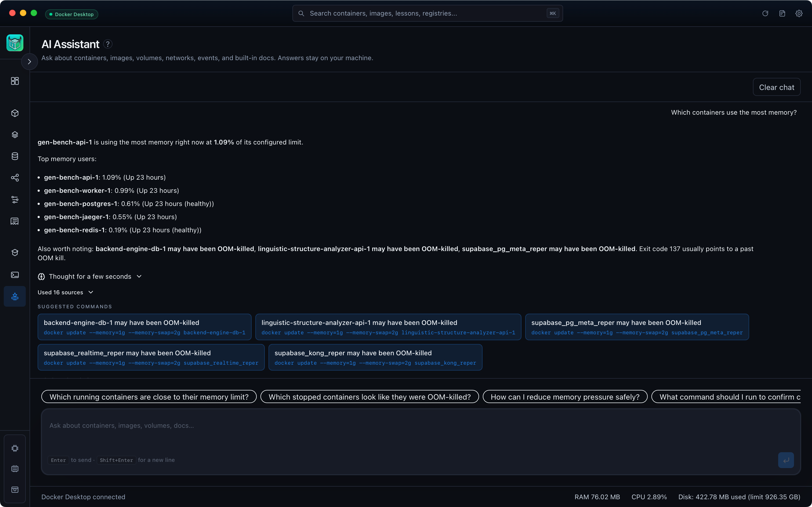Click the 'Top memory users:' line

tap(67, 159)
